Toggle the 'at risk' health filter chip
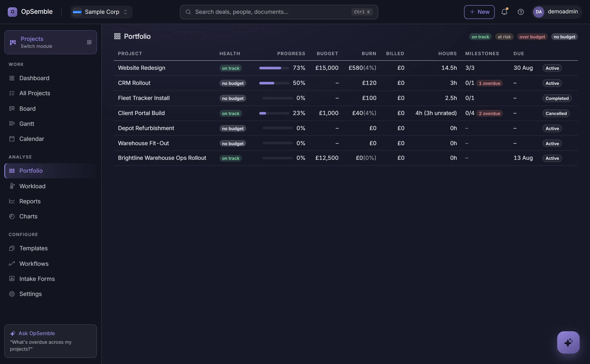Viewport: 590px width, 364px height. [504, 37]
